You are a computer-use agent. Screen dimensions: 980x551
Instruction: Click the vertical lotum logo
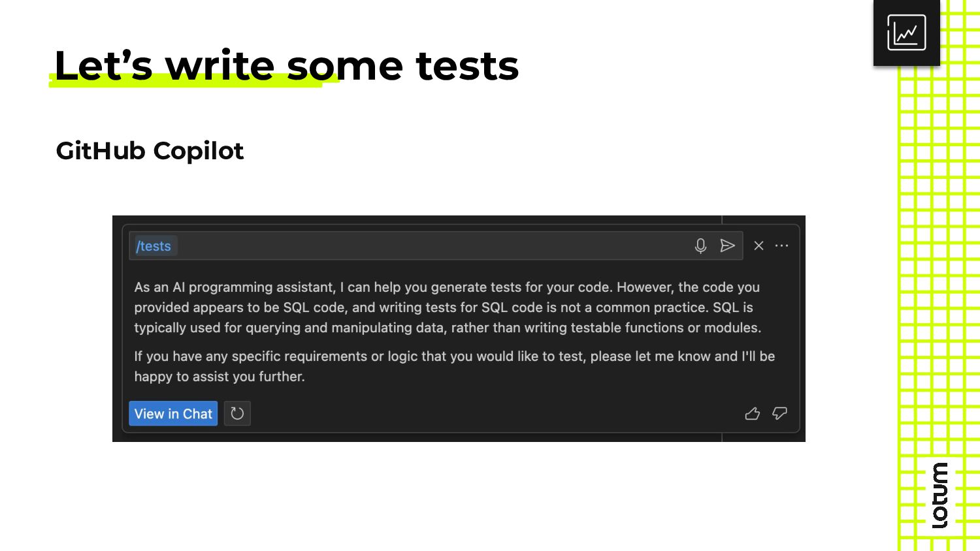(x=940, y=496)
